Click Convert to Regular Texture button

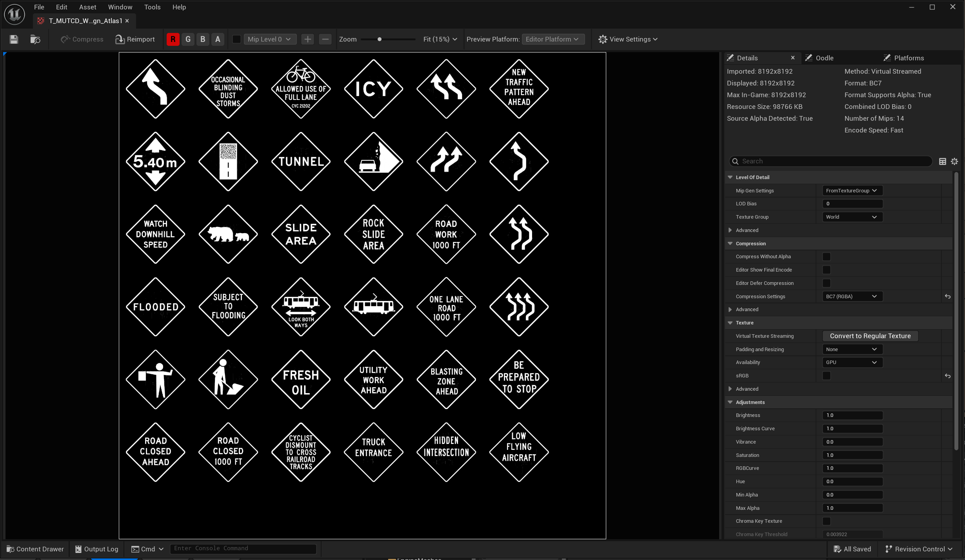(870, 336)
